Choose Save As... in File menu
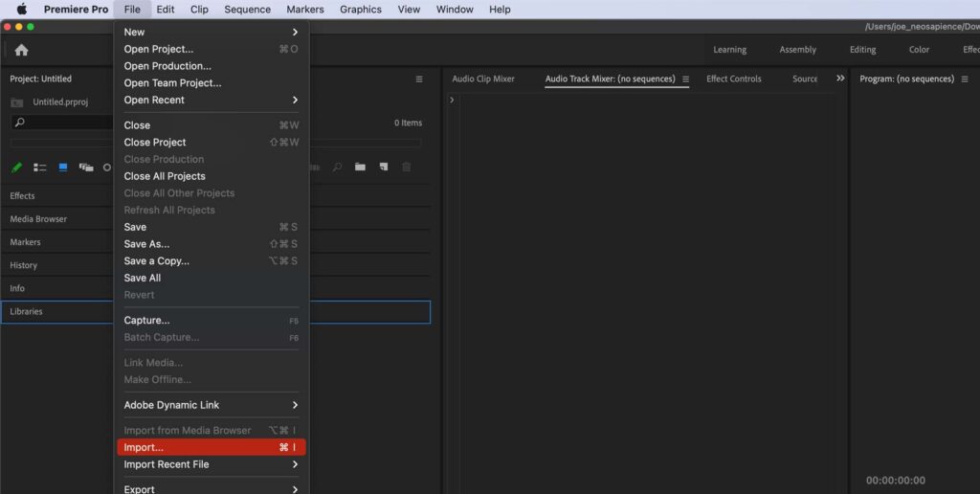The image size is (980, 494). click(x=212, y=244)
